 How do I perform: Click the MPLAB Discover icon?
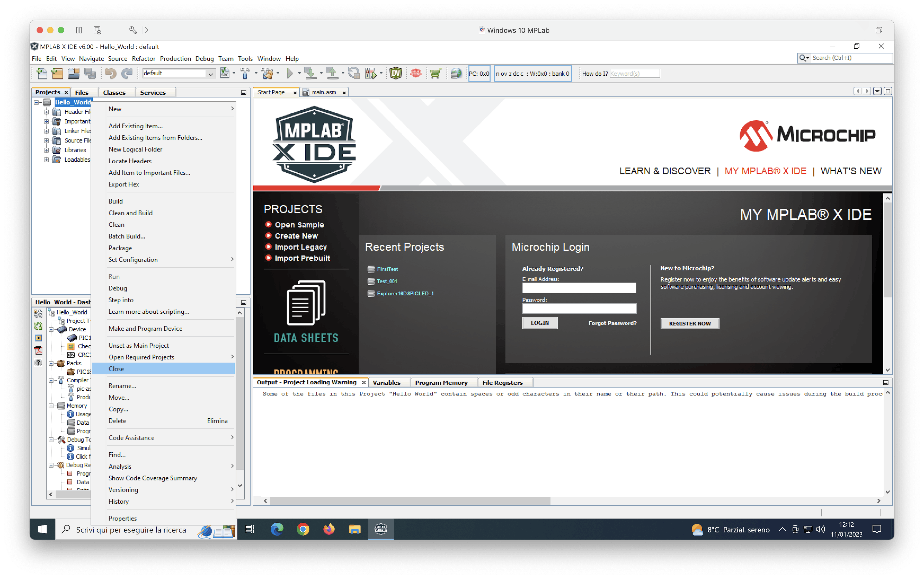416,73
